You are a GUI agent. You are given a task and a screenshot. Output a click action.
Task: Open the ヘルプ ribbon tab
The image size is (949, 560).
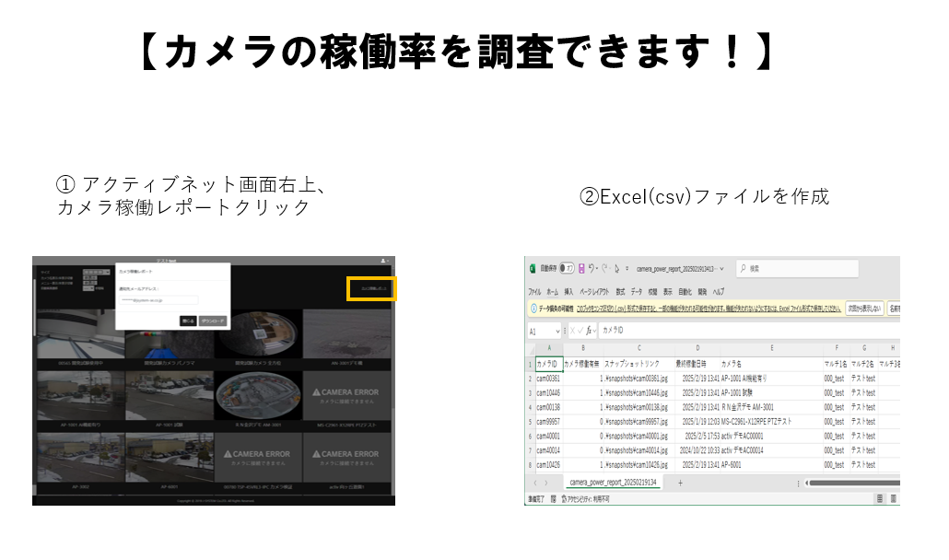pos(719,291)
